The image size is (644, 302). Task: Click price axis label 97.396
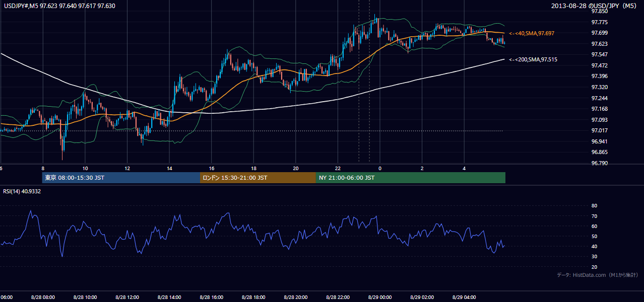[599, 76]
